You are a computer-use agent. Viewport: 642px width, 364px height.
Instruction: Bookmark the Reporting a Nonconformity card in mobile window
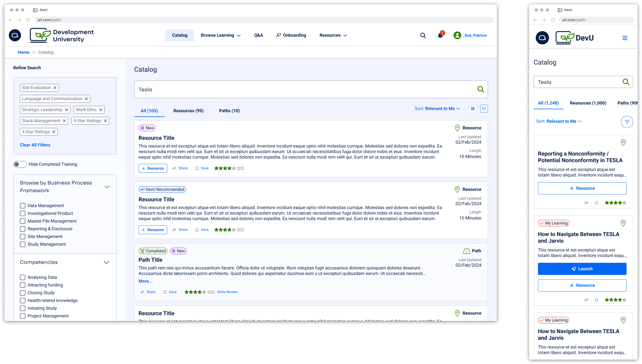[596, 203]
